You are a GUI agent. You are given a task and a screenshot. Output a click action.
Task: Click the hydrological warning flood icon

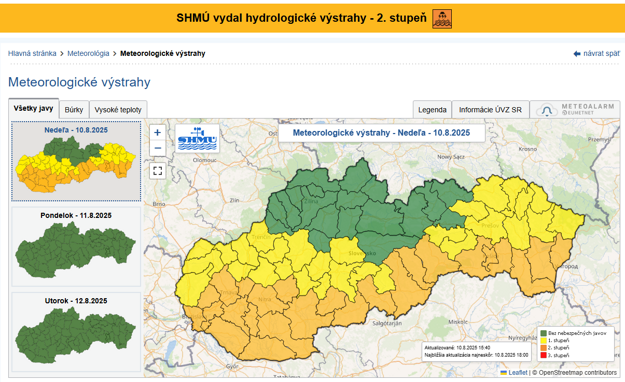pos(442,19)
